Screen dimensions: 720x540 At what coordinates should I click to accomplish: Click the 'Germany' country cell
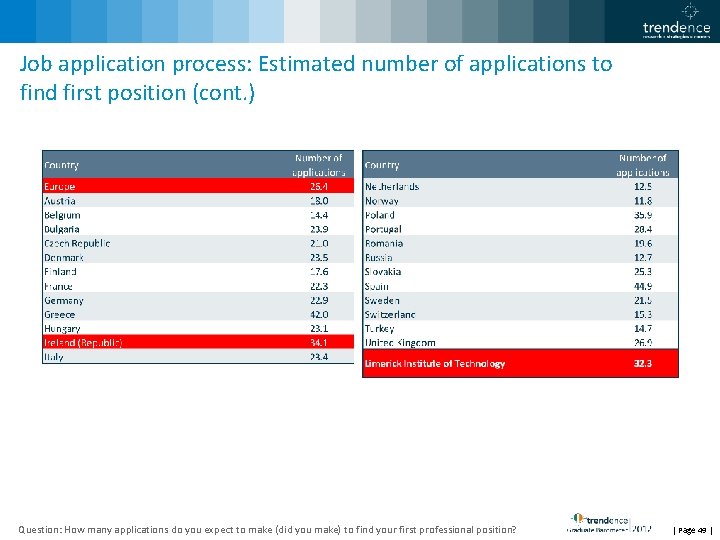pos(64,300)
